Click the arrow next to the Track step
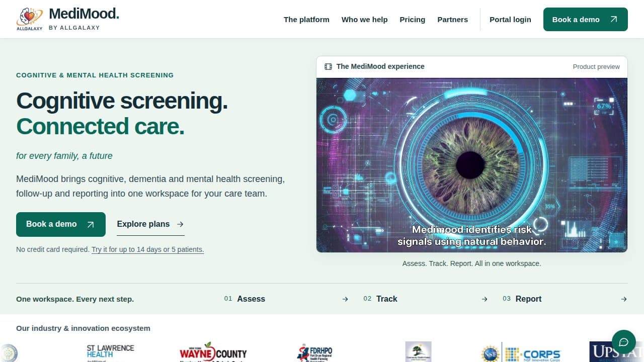The height and width of the screenshot is (362, 644). (485, 299)
